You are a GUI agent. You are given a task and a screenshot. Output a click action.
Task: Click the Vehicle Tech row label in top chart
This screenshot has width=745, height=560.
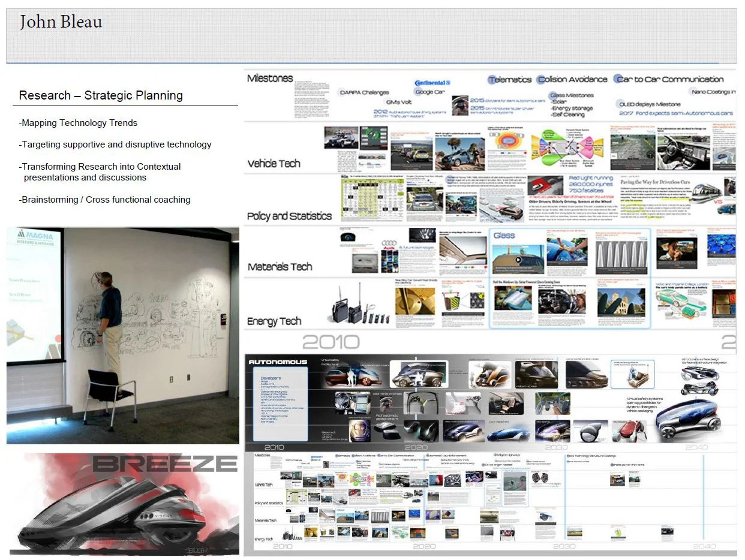coord(274,163)
